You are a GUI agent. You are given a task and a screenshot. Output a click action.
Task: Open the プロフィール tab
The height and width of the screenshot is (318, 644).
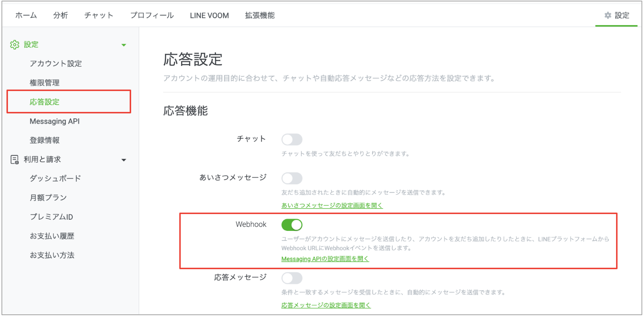click(152, 15)
